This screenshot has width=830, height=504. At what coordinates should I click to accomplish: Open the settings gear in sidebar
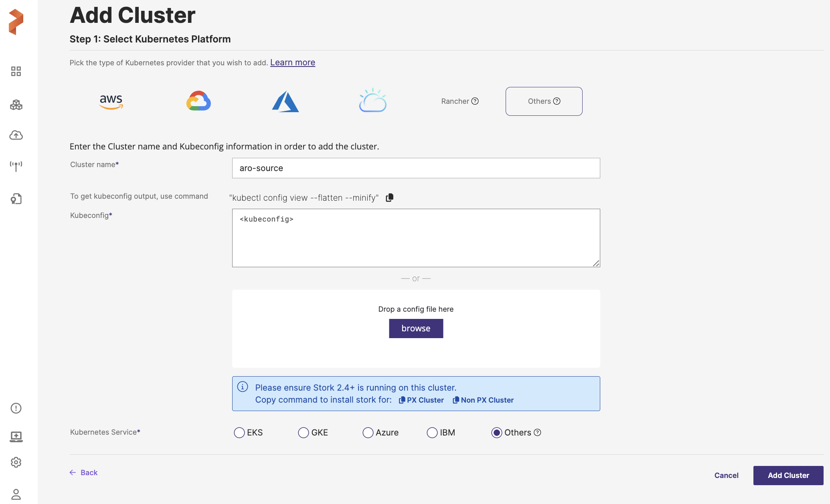click(x=16, y=462)
